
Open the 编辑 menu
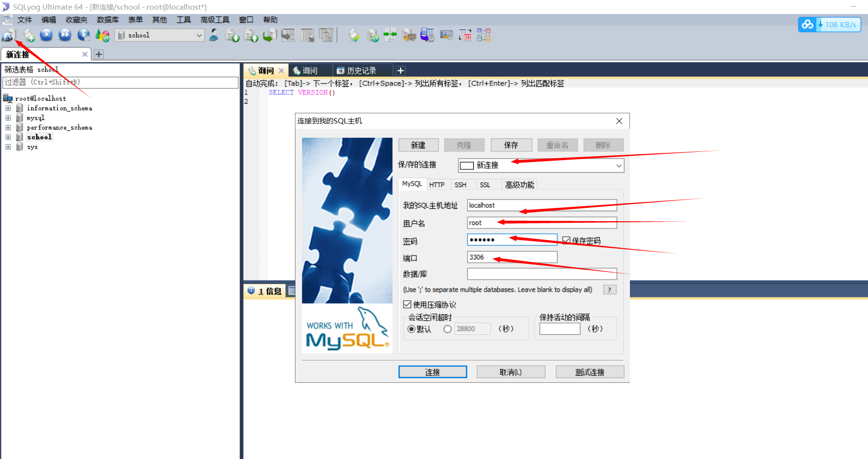(x=49, y=20)
